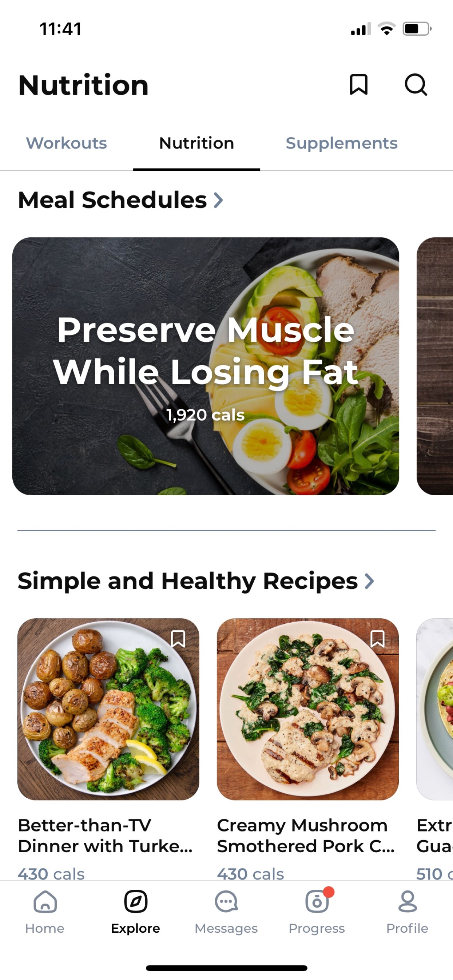
Task: Select the Explore compass icon
Action: tap(135, 901)
